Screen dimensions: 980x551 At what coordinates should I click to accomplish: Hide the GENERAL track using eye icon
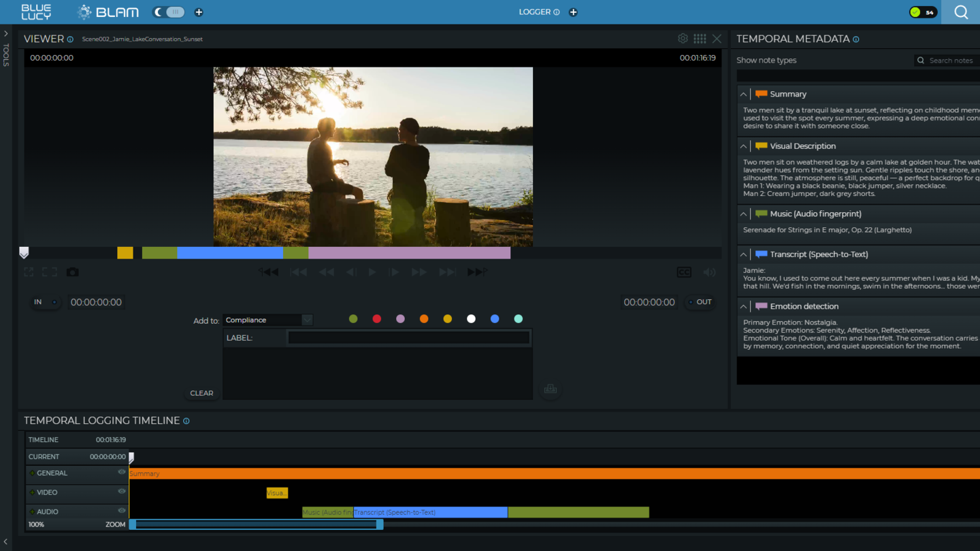[122, 472]
